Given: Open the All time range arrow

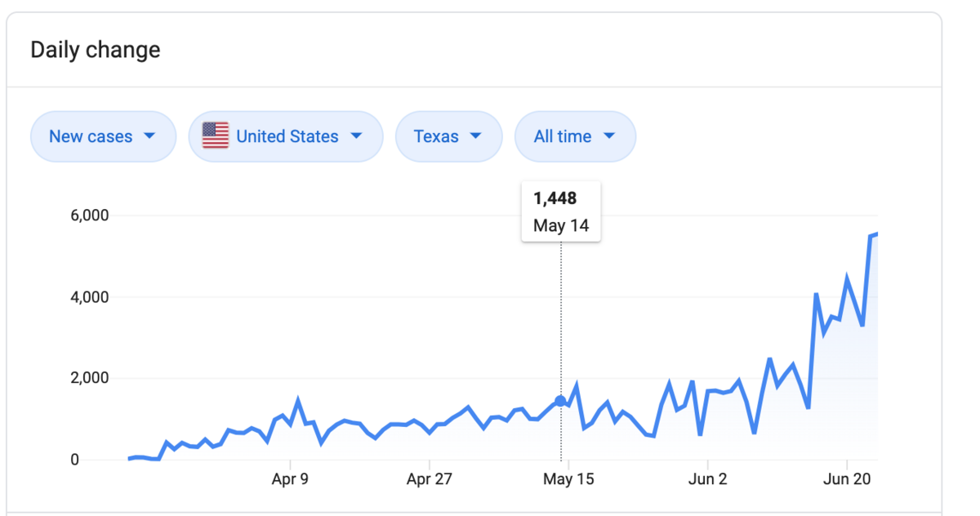Looking at the screenshot, I should tap(608, 136).
